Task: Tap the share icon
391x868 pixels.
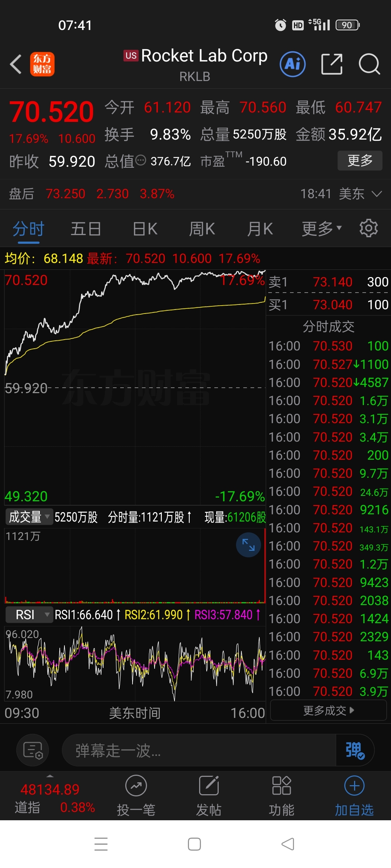Action: pyautogui.click(x=332, y=64)
